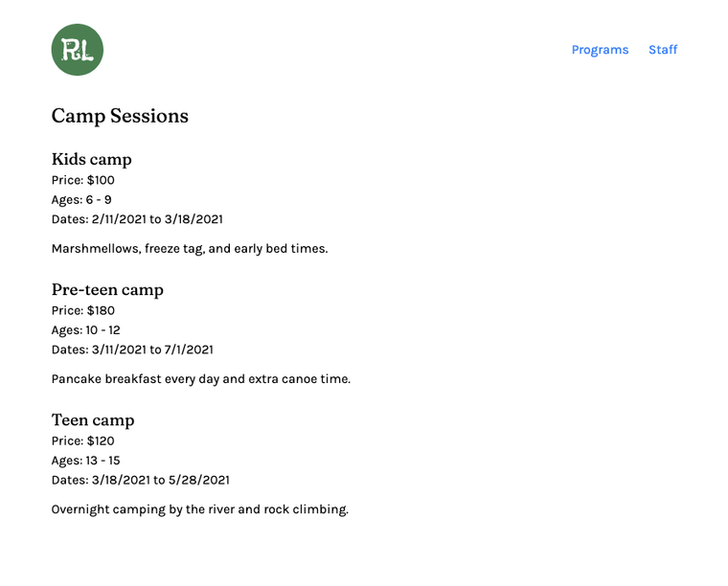Screen dimensions: 728x586
Task: Click the Kids camp session title
Action: tap(91, 159)
